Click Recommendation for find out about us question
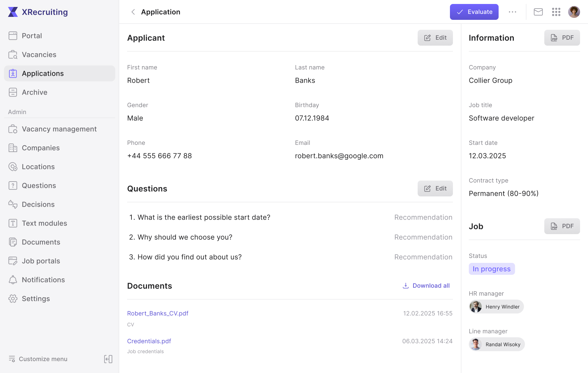 (423, 257)
